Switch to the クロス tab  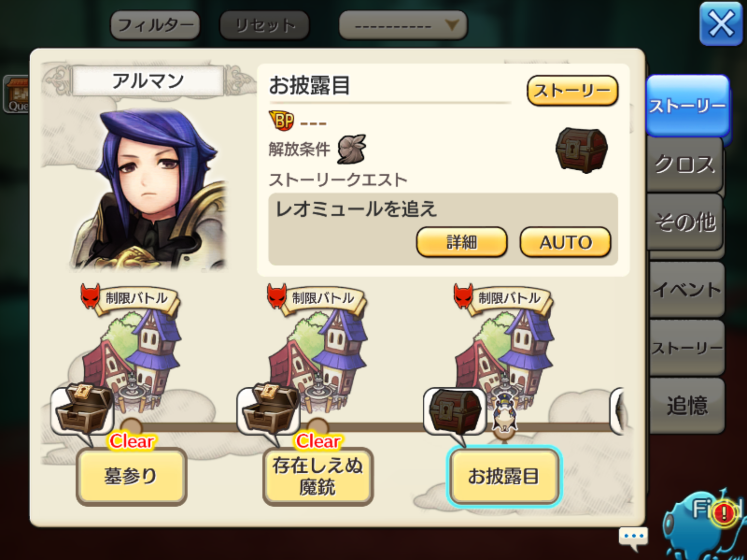click(x=685, y=164)
